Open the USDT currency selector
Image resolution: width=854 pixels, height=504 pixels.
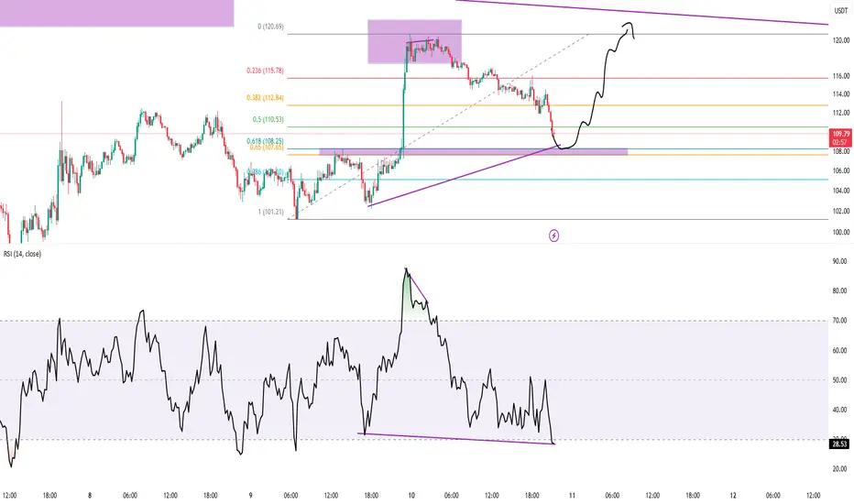(x=841, y=10)
